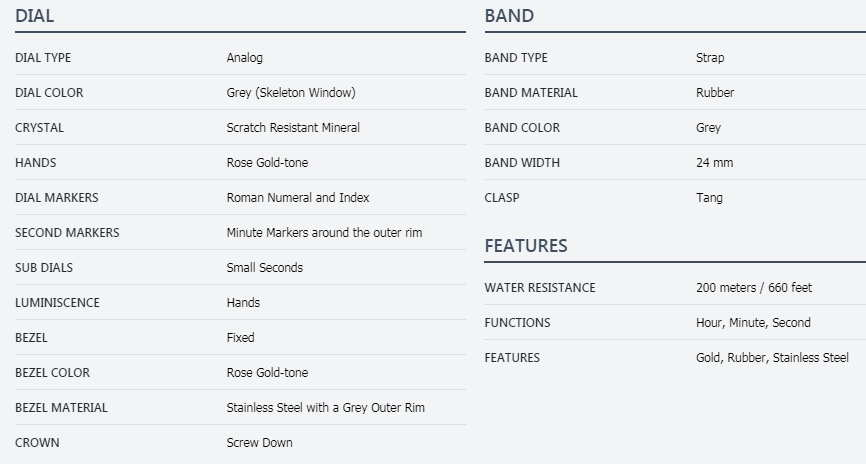The width and height of the screenshot is (866, 464).
Task: Click the HANDS row label
Action: [x=36, y=163]
